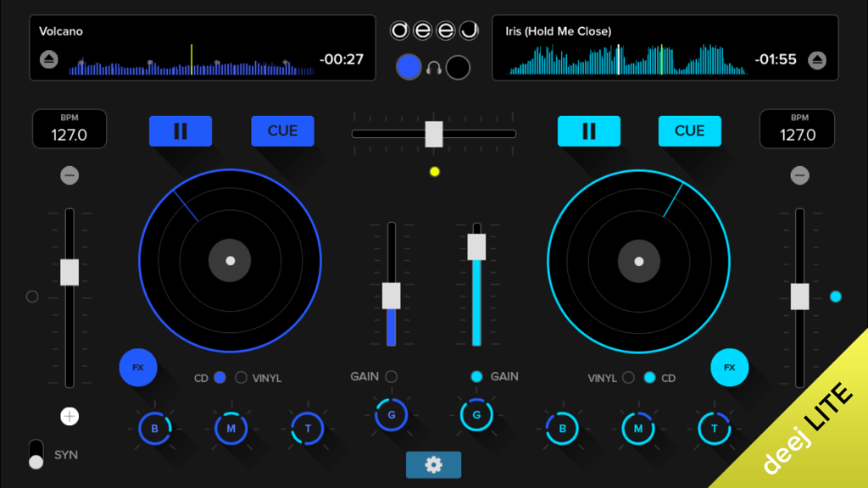868x488 pixels.
Task: Eject the Volcano track
Action: tap(50, 59)
